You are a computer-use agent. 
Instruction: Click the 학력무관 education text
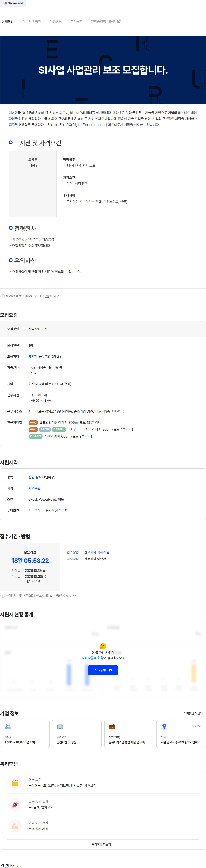coord(35,488)
